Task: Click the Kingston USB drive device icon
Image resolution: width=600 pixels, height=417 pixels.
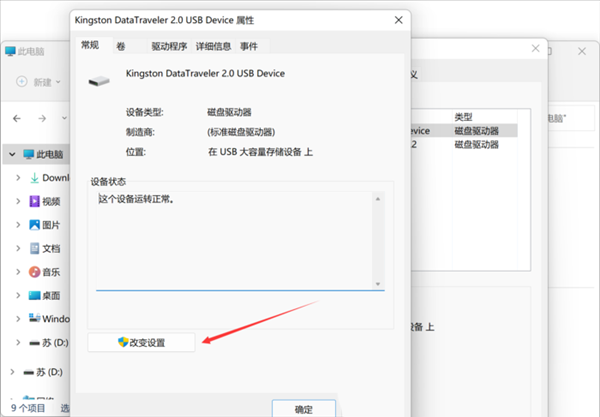Action: pyautogui.click(x=99, y=81)
